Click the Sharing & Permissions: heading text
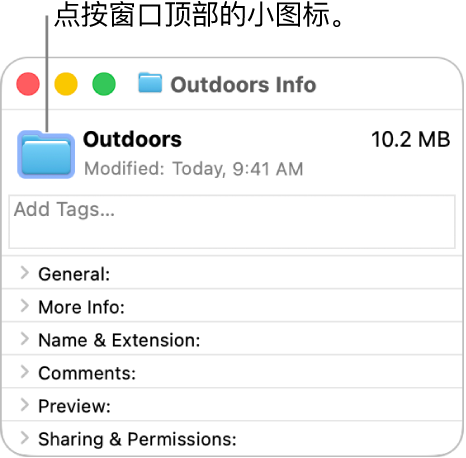This screenshot has width=466, height=458. (137, 439)
